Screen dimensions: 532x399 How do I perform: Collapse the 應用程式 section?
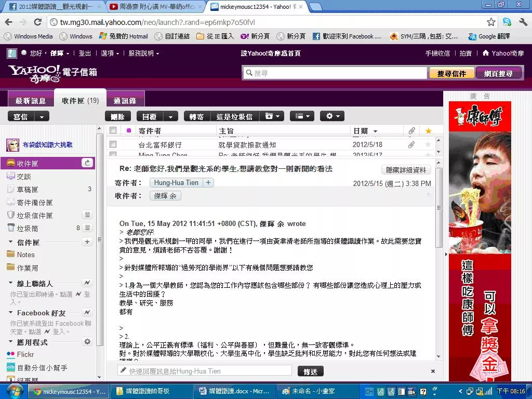[10, 341]
